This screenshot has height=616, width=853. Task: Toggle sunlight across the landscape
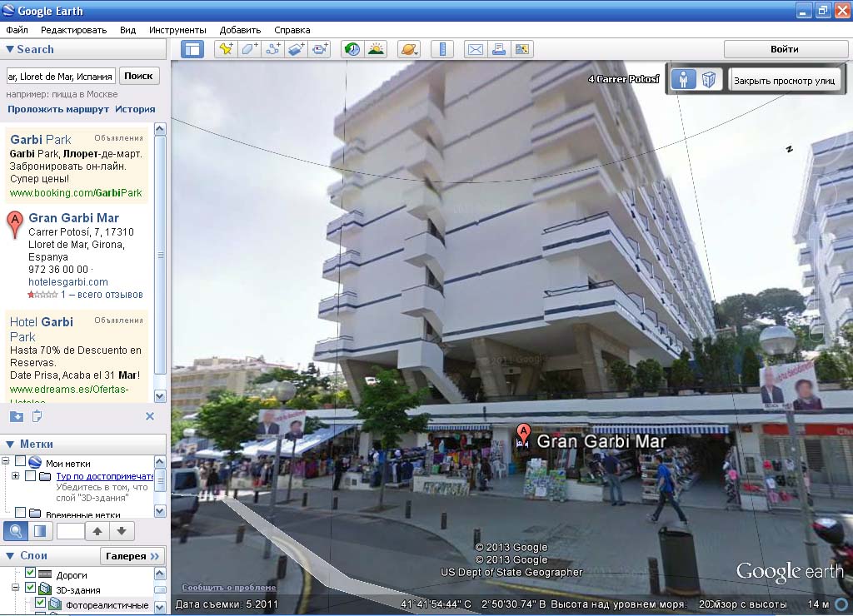(x=376, y=49)
